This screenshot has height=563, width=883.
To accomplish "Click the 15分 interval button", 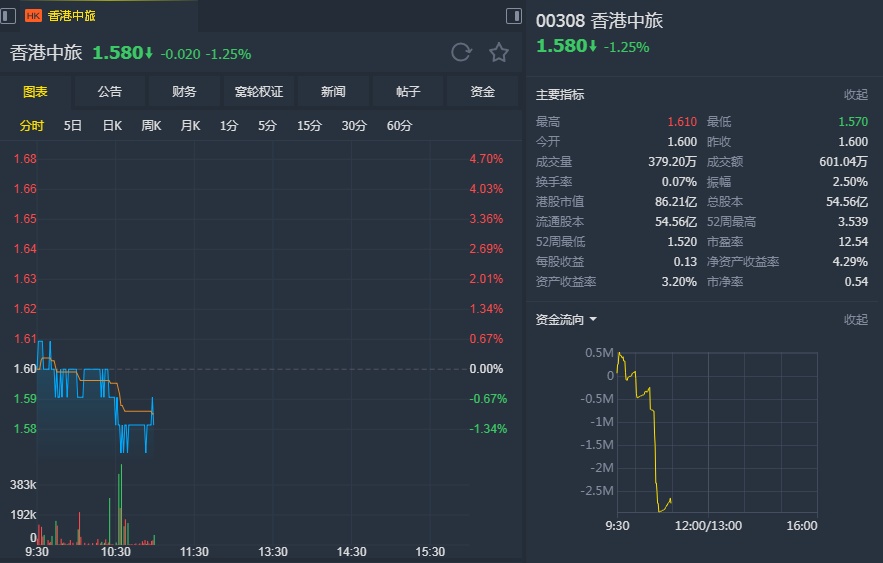I will [309, 126].
